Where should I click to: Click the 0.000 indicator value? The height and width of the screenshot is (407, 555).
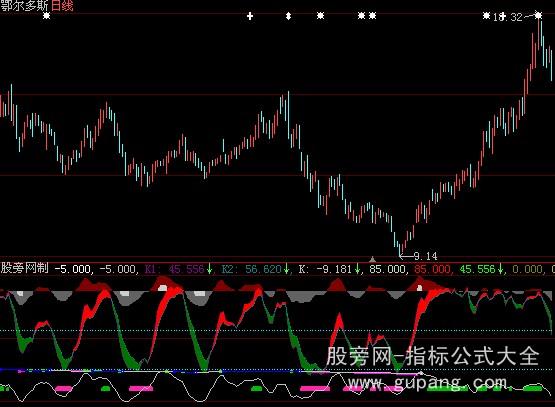(527, 269)
